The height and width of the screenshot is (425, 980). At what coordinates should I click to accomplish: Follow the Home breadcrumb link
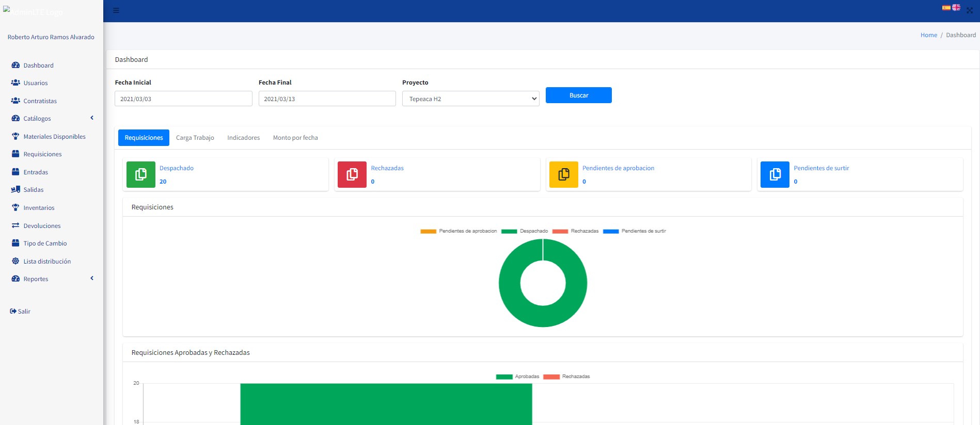click(928, 35)
